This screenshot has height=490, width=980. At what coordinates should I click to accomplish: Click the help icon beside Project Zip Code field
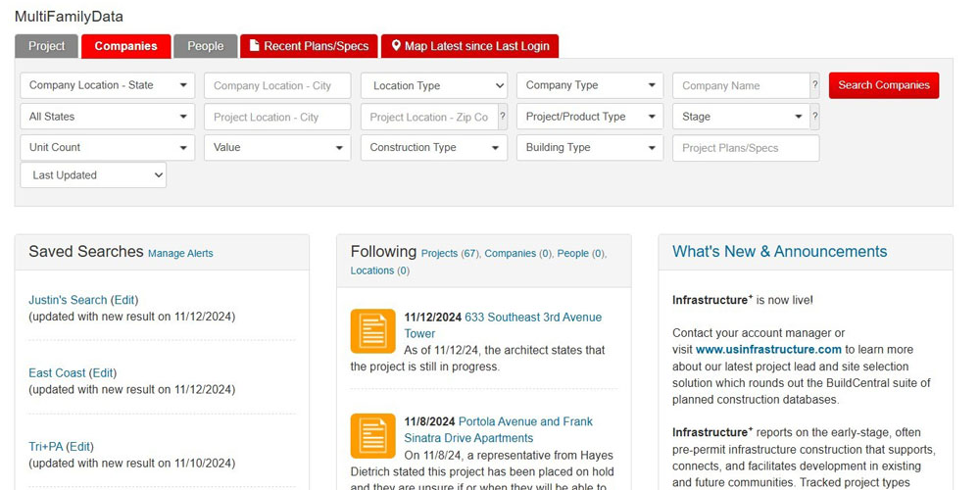[x=503, y=117]
